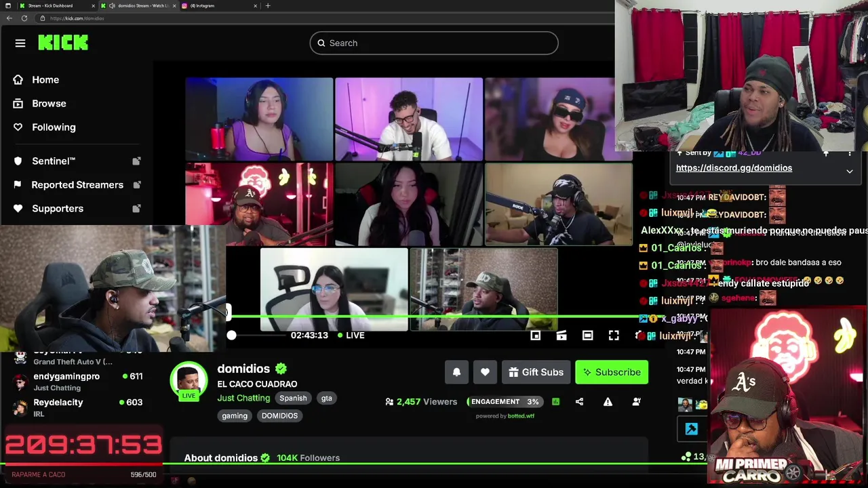
Task: Click the Home icon in the sidebar
Action: point(18,80)
